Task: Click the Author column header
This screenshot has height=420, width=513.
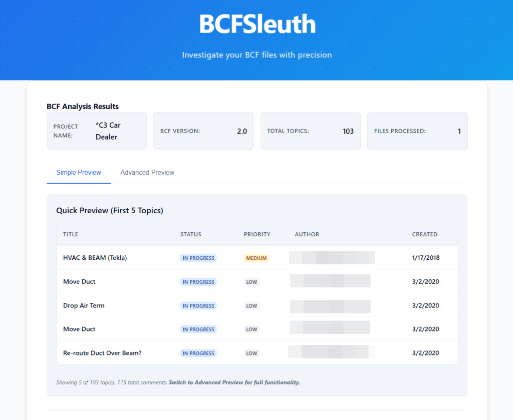Action: click(x=307, y=234)
